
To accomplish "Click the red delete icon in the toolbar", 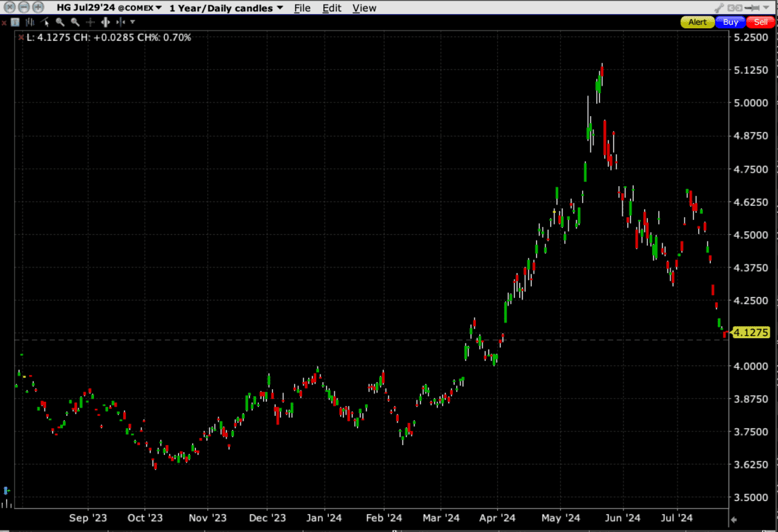I will (x=4, y=22).
